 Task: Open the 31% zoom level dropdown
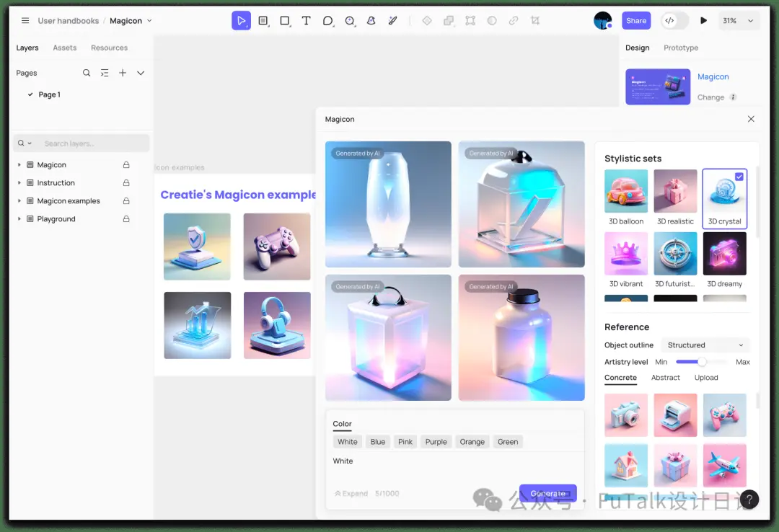click(739, 21)
